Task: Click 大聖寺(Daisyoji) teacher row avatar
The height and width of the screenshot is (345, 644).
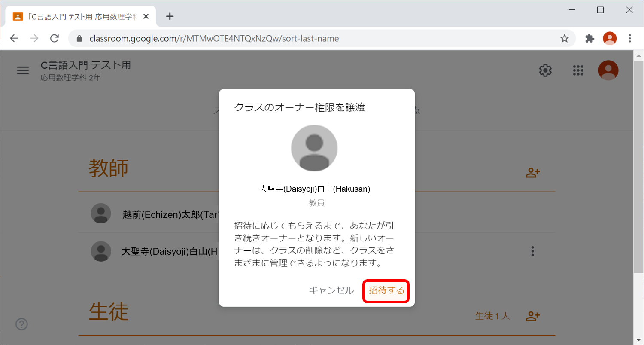Action: [x=101, y=251]
